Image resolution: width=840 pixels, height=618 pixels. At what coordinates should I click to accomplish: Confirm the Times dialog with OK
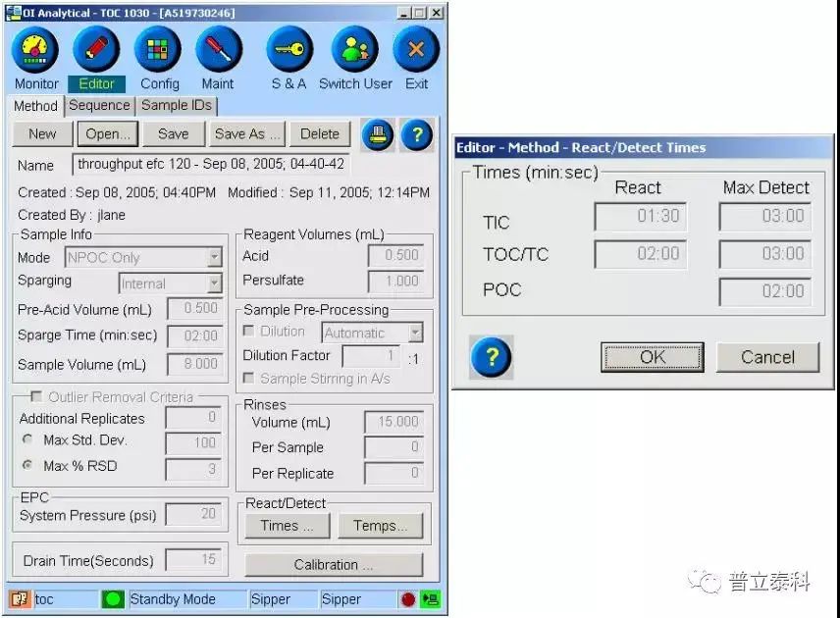(653, 357)
